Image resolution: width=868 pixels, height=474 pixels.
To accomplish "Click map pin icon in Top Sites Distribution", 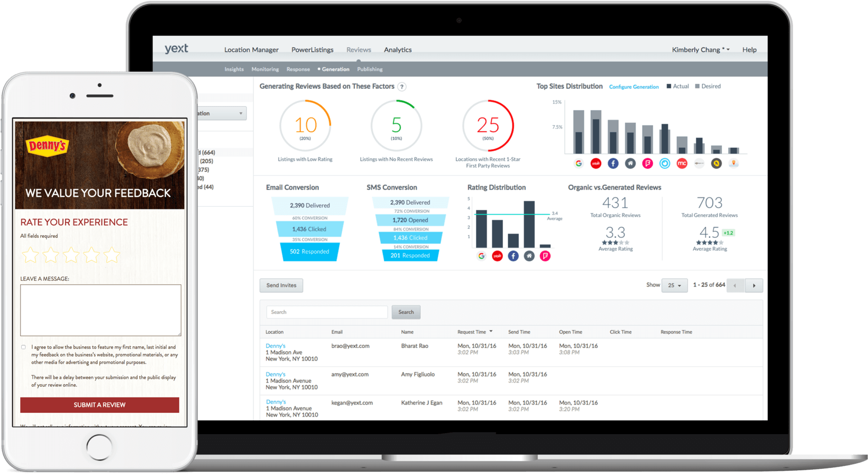I will click(734, 163).
